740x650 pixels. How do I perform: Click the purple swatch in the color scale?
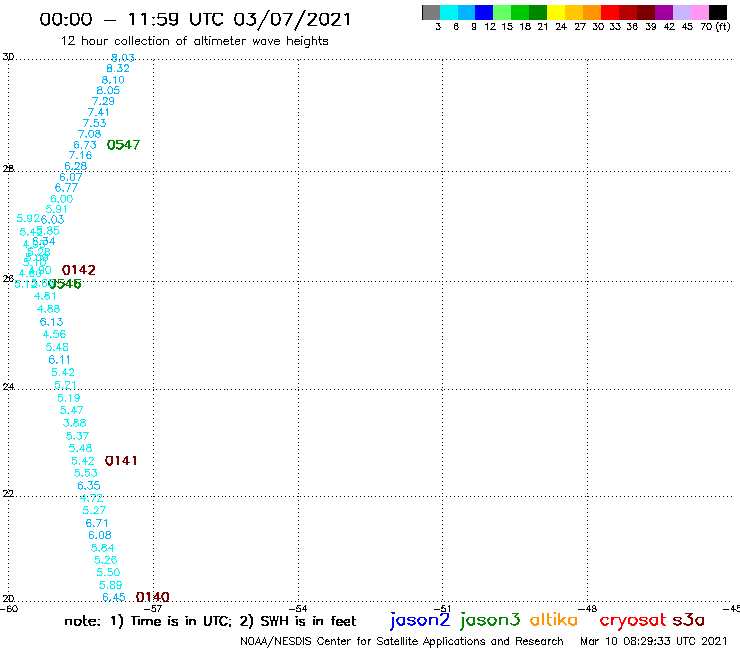click(664, 12)
